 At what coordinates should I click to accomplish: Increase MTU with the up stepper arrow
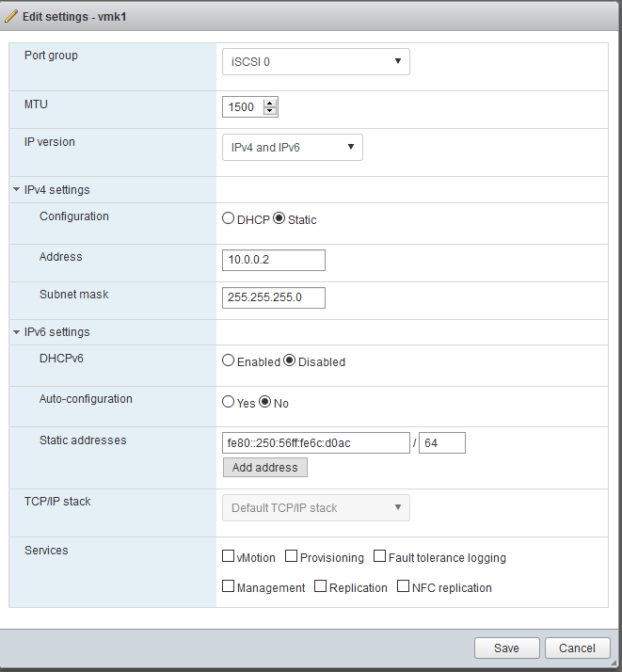coord(269,104)
